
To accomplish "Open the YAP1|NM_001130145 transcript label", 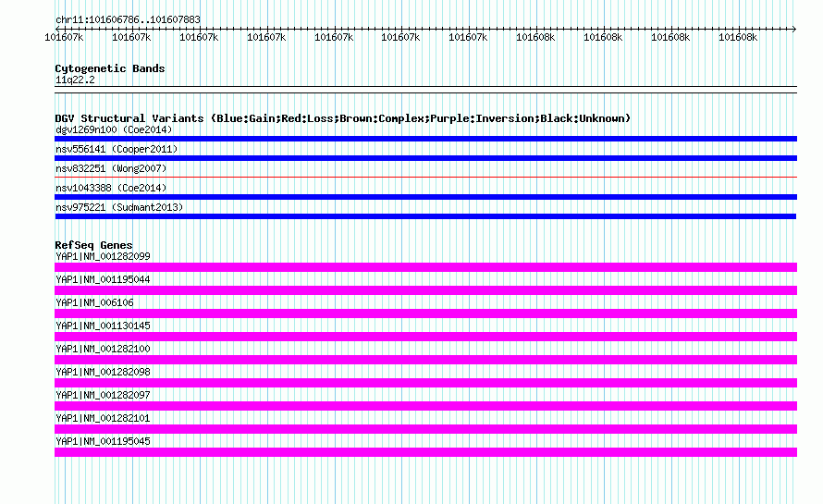I will [103, 326].
